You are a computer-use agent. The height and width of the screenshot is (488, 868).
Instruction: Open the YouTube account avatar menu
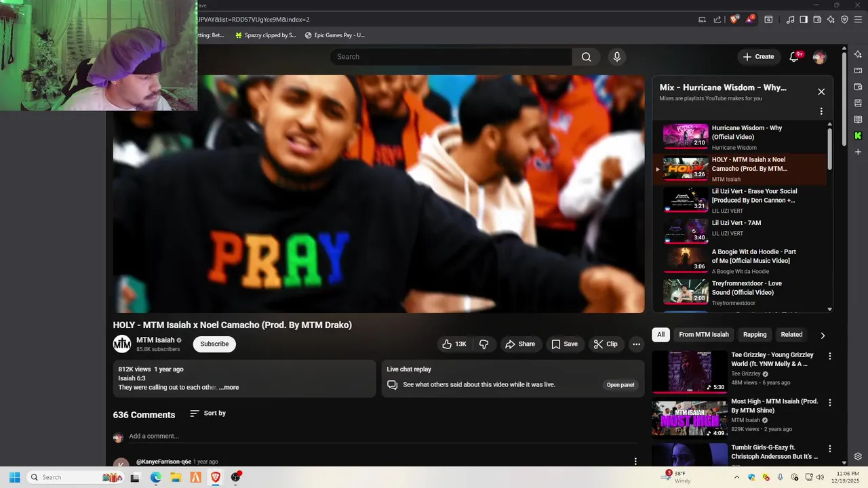820,57
